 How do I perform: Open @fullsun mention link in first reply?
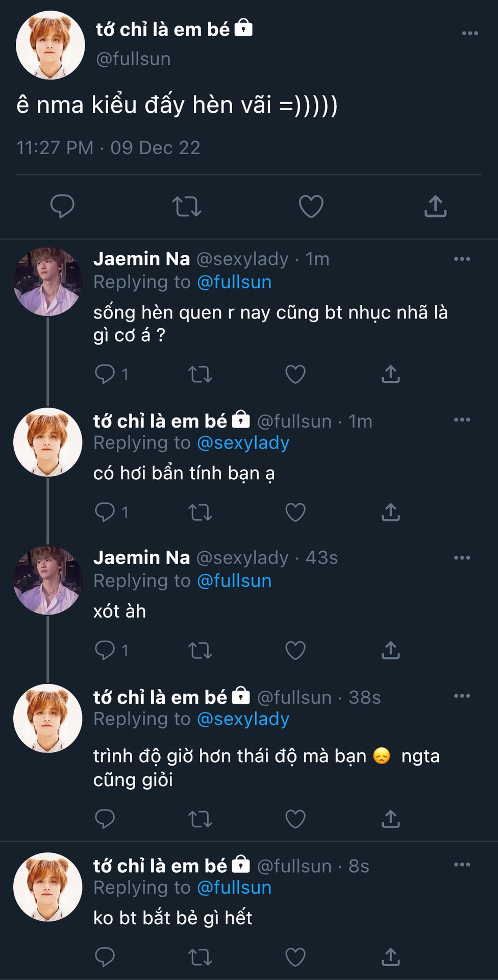click(x=234, y=282)
